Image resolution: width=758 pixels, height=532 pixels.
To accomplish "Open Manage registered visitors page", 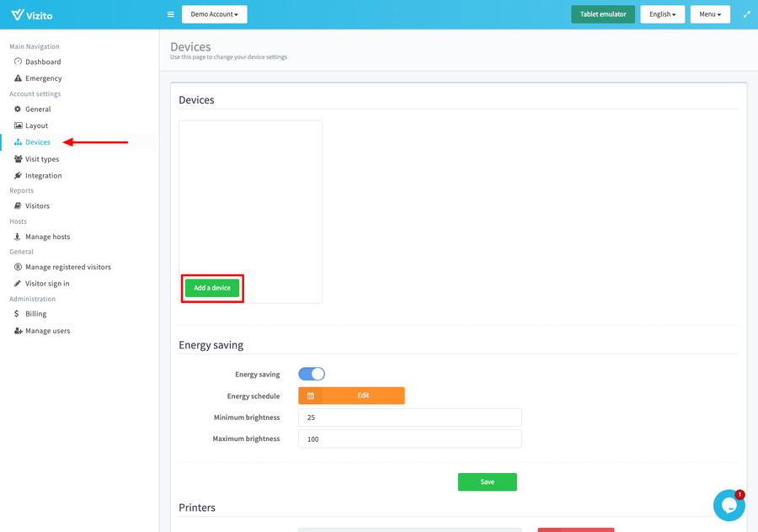I will click(x=67, y=267).
